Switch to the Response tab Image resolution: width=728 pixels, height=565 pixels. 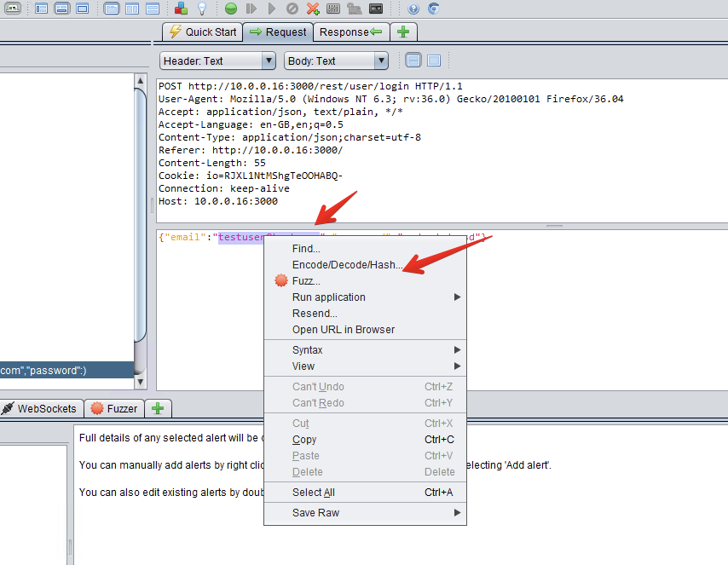click(351, 32)
